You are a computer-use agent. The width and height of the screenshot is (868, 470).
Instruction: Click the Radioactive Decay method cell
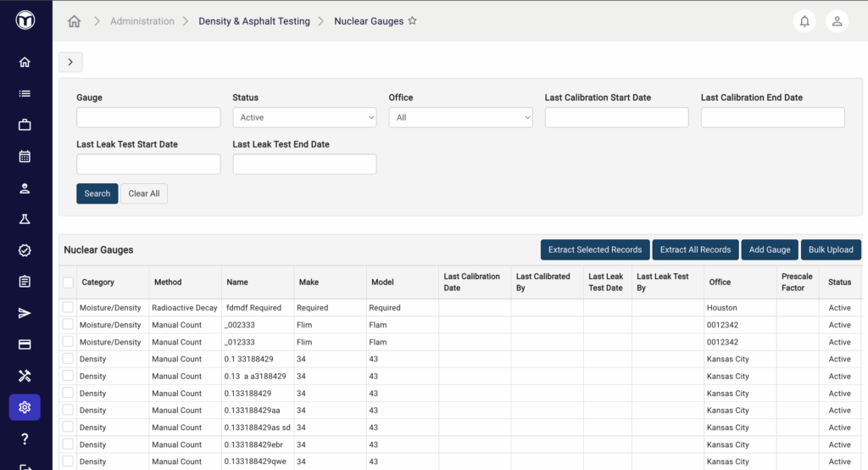[x=184, y=308]
